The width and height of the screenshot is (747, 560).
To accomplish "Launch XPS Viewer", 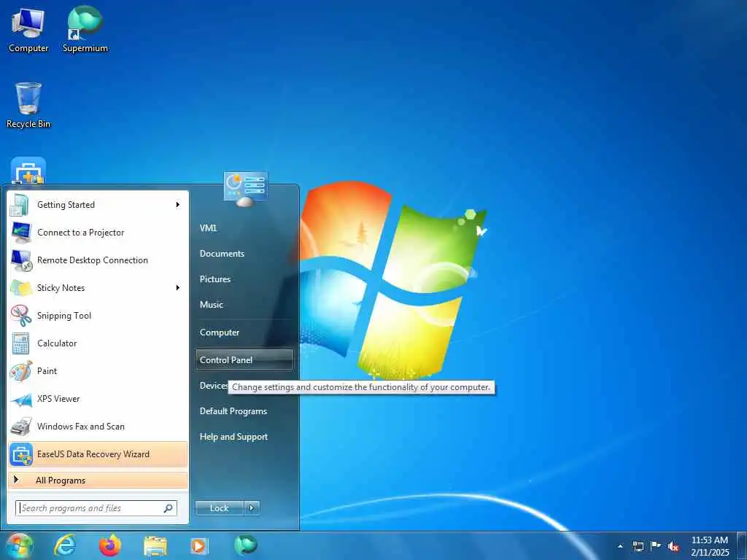I will pos(98,399).
